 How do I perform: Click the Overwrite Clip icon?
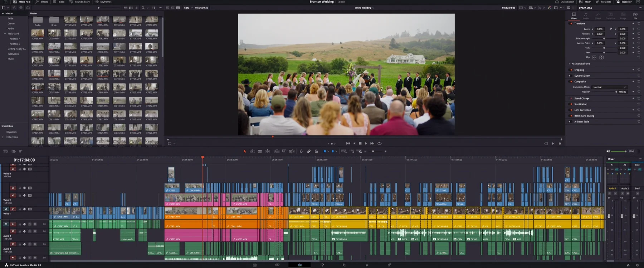click(284, 151)
